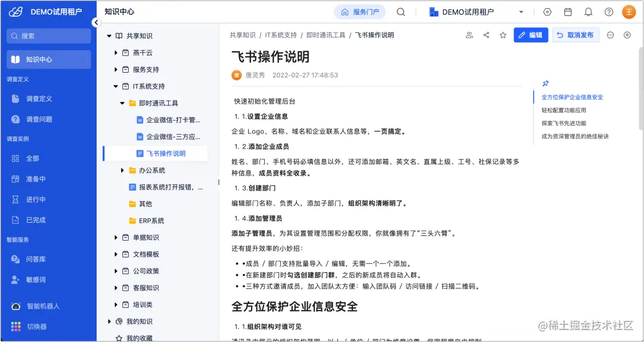Expand the 燕千云 tree node
This screenshot has width=644, height=342.
[x=116, y=53]
